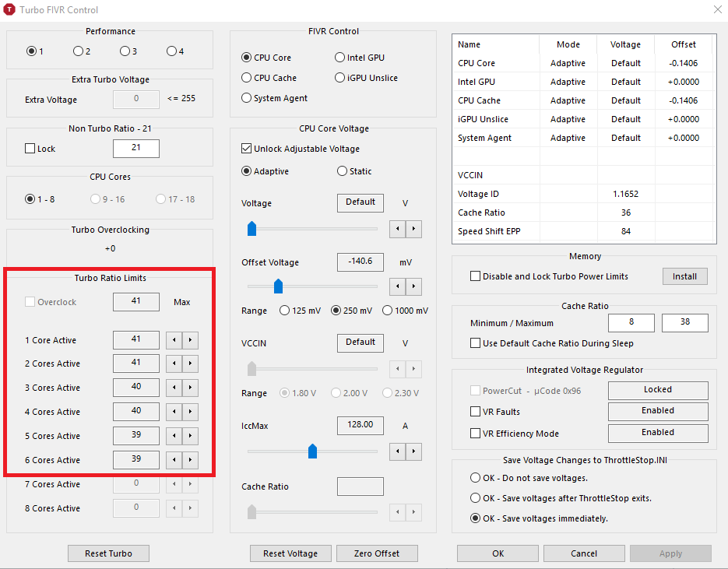Screen dimensions: 728x569
Task: Uncheck Unlock Adjustable Voltage
Action: point(247,149)
